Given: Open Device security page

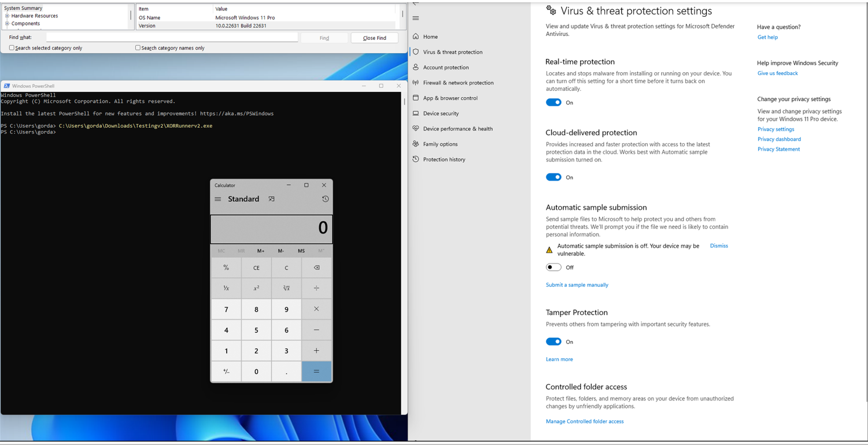Looking at the screenshot, I should (x=441, y=113).
